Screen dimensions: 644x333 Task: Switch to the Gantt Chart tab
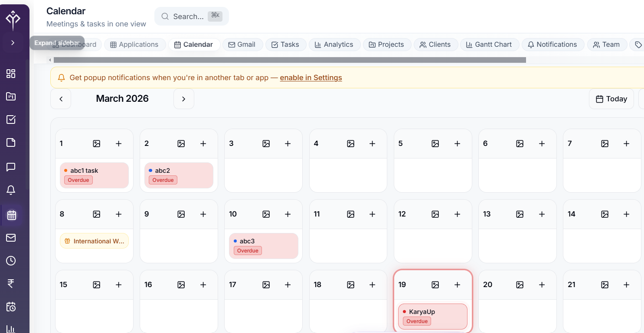489,45
